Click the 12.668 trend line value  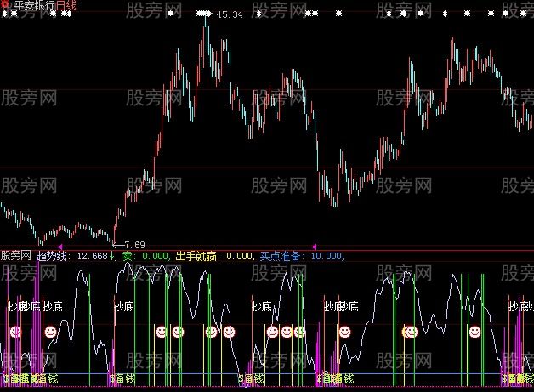click(92, 256)
